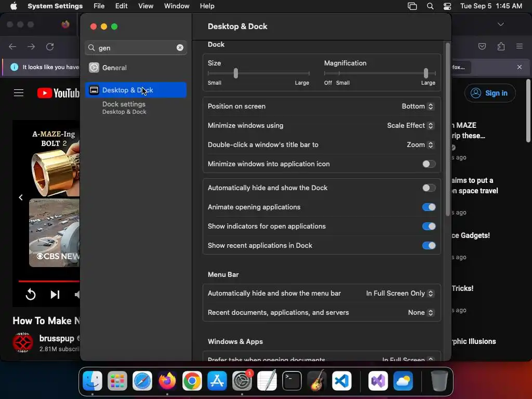The width and height of the screenshot is (532, 399).
Task: Change Recent documents None popup
Action: click(421, 312)
